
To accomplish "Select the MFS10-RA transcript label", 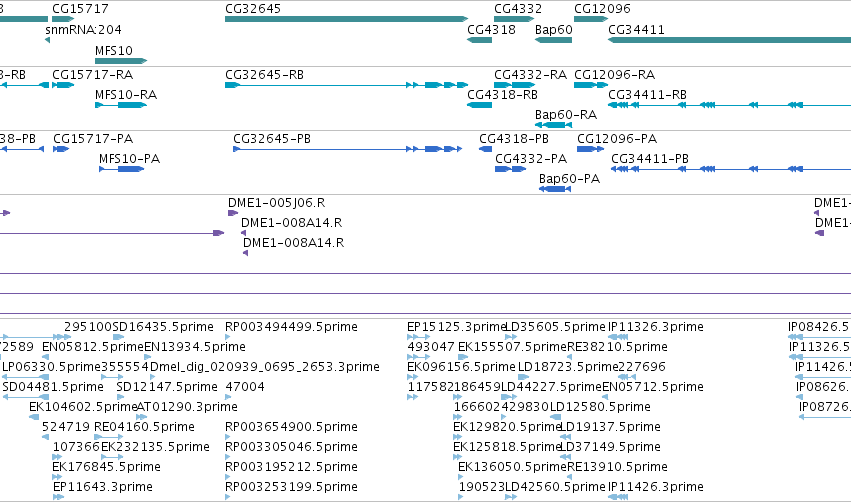I will pos(126,94).
